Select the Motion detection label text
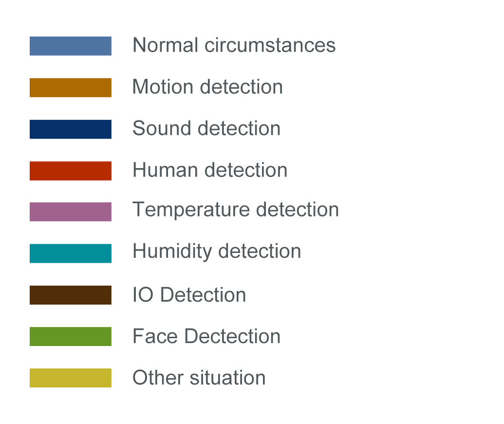The width and height of the screenshot is (504, 424). [207, 87]
